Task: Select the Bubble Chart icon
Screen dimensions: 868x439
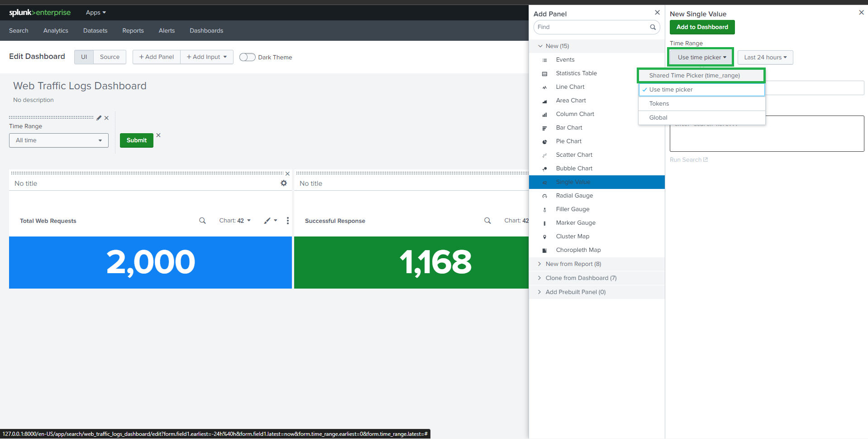Action: (x=545, y=169)
